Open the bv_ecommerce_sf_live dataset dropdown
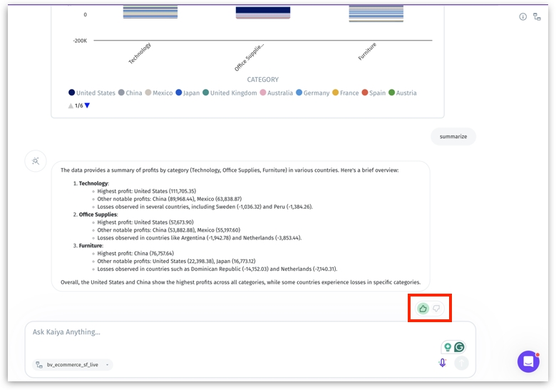Image resolution: width=556 pixels, height=392 pixels. click(x=73, y=364)
